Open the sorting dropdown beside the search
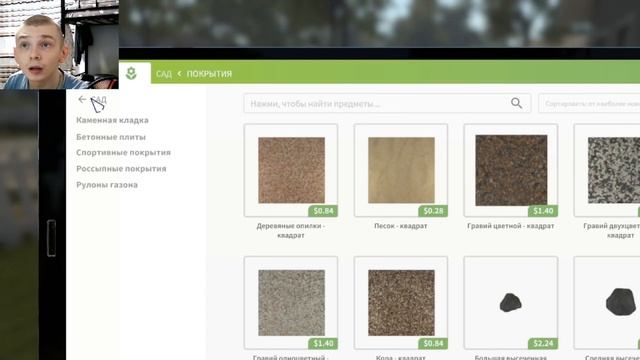 click(x=589, y=103)
